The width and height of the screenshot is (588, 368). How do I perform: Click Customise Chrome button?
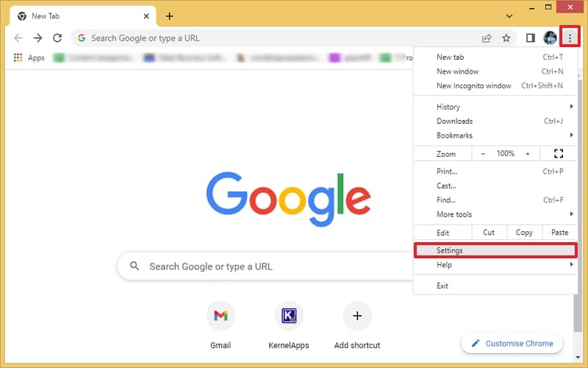[x=512, y=343]
